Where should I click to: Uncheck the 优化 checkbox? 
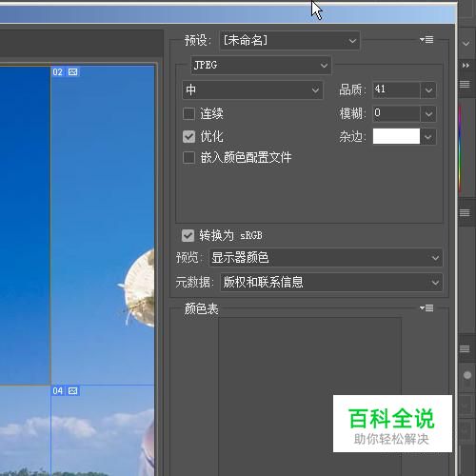coord(188,137)
